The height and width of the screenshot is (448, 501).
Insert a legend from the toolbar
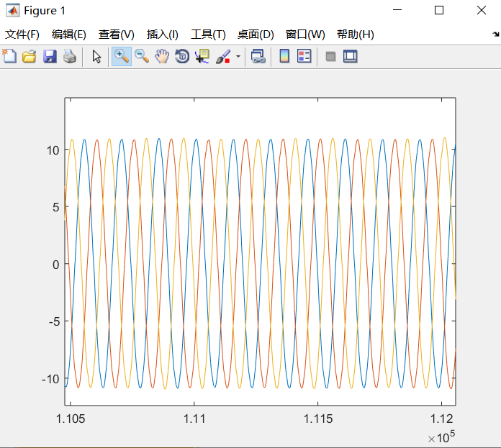pyautogui.click(x=304, y=57)
